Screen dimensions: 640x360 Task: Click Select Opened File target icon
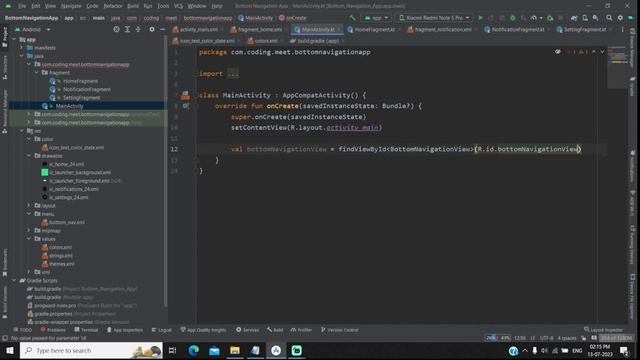point(116,29)
